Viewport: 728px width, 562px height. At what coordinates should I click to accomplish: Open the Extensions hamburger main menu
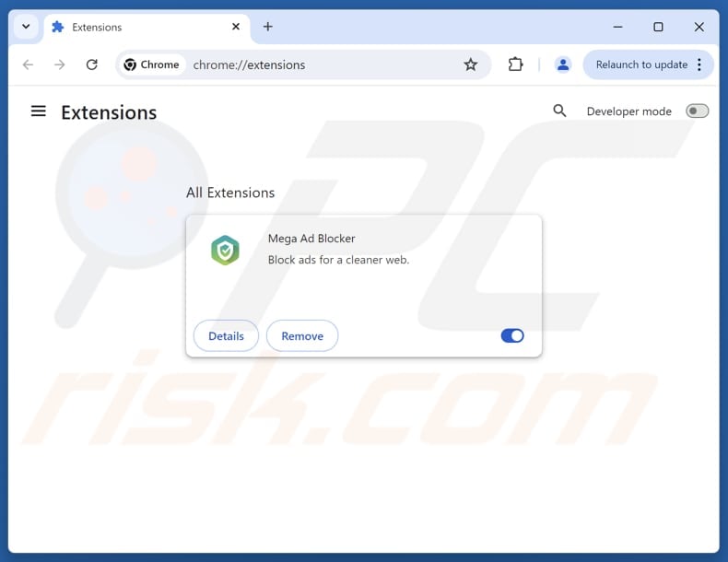[38, 111]
